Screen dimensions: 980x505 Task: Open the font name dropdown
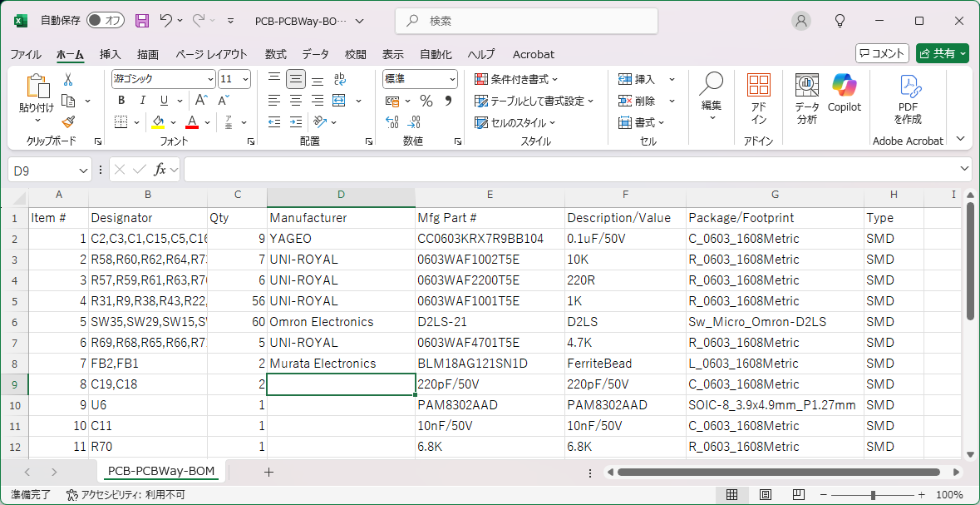(210, 79)
